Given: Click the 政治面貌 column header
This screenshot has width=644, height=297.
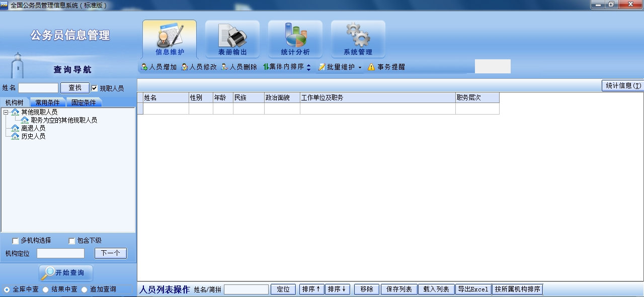Looking at the screenshot, I should point(282,97).
